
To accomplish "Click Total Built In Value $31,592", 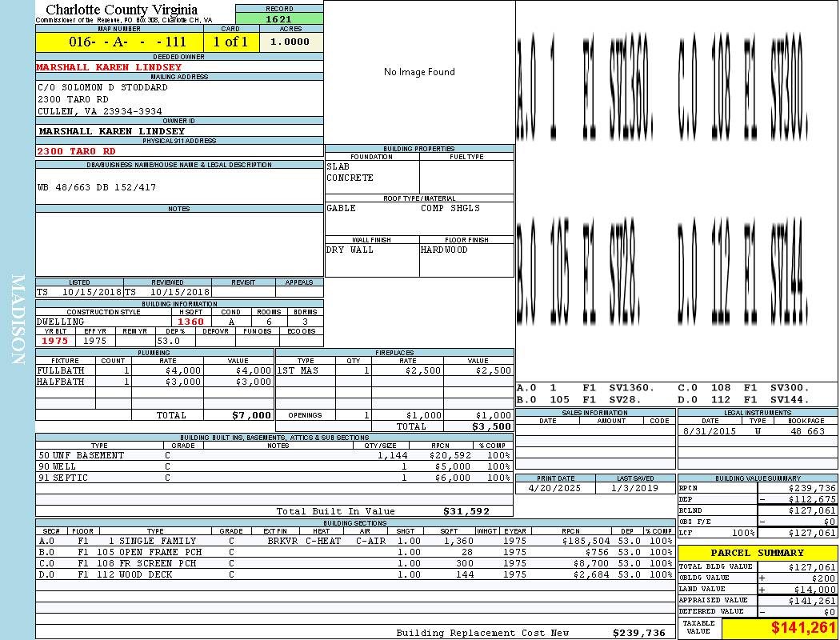I will 466,512.
